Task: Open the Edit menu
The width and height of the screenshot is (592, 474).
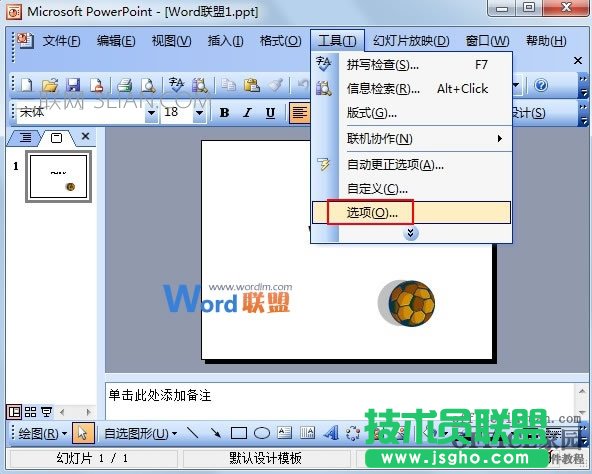Action: tap(116, 40)
